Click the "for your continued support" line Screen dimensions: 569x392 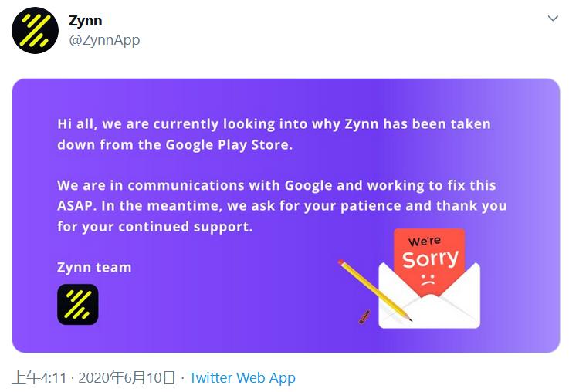pyautogui.click(x=155, y=228)
